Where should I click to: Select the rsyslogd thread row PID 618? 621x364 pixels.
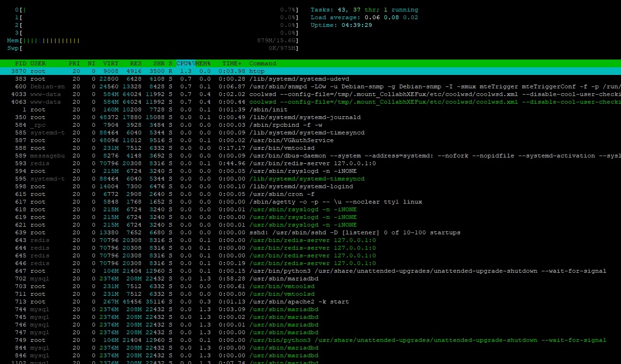pos(310,209)
